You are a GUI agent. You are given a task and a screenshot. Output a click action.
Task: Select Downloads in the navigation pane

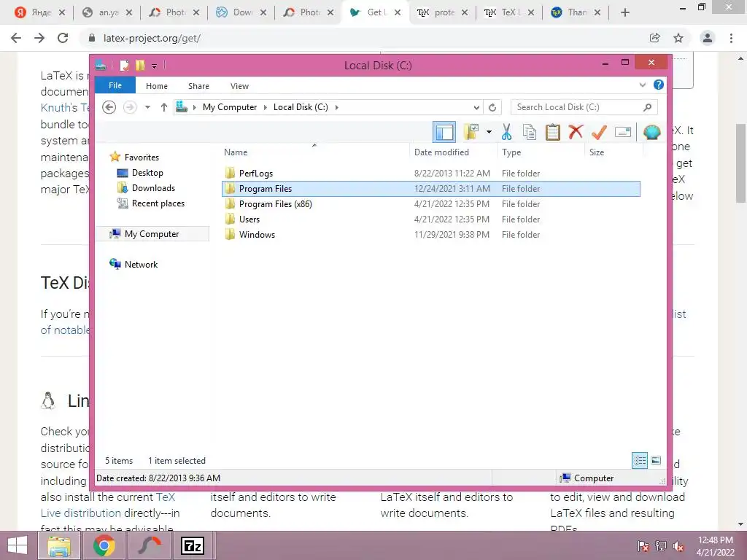[153, 187]
